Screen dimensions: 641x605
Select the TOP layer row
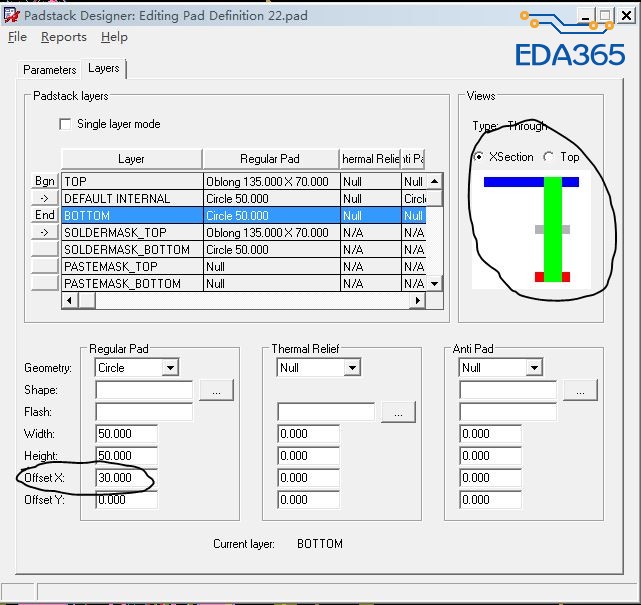[x=244, y=181]
